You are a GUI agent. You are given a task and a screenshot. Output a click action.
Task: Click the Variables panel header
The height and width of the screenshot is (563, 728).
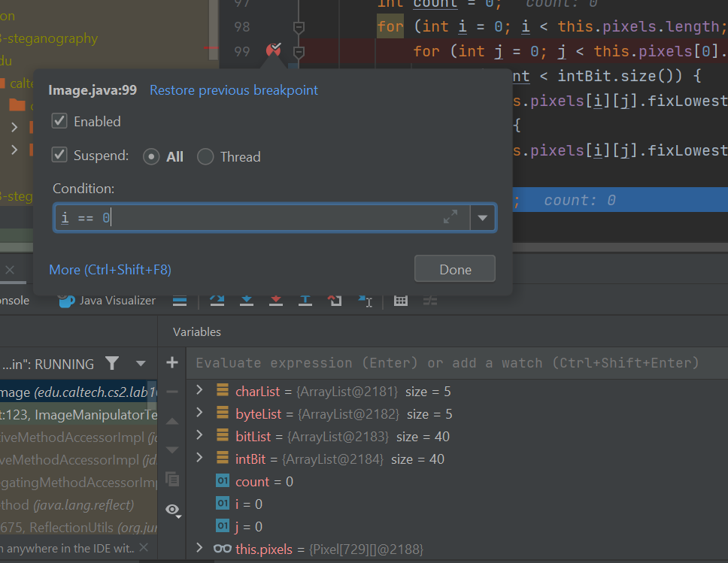tap(197, 331)
